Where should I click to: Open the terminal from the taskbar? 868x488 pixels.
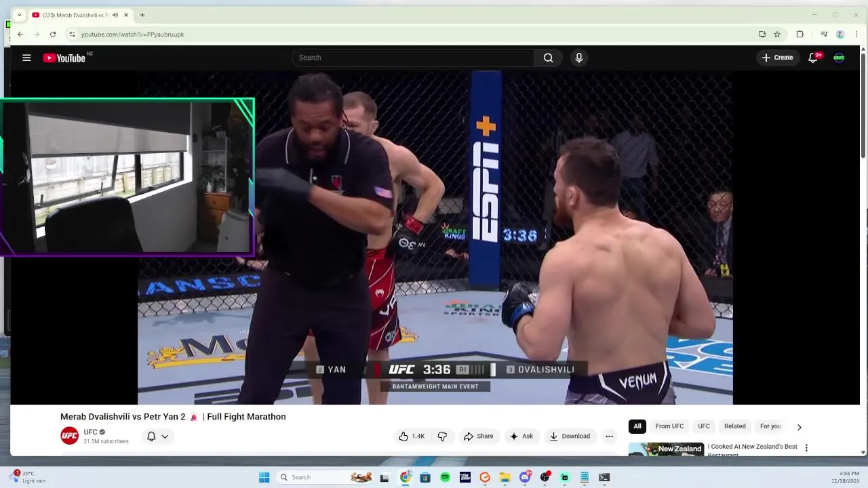point(604,477)
